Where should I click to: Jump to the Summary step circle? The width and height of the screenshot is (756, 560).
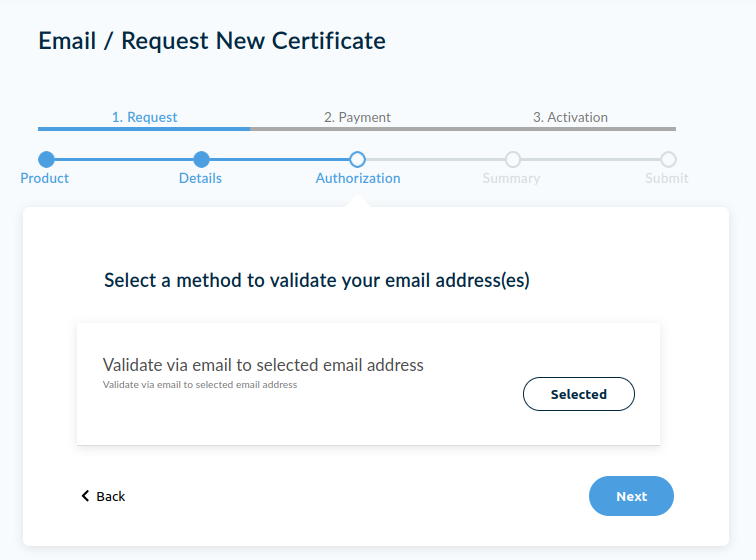click(x=513, y=159)
